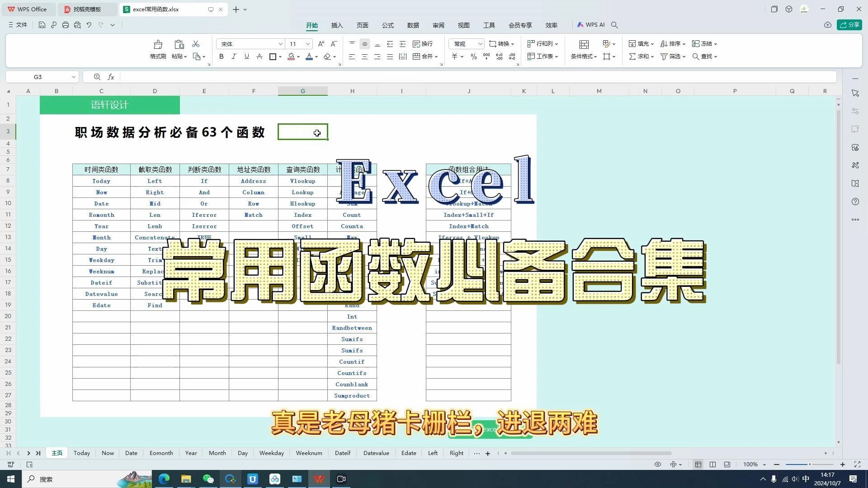Click the percent style icon
The height and width of the screenshot is (488, 868).
[473, 56]
